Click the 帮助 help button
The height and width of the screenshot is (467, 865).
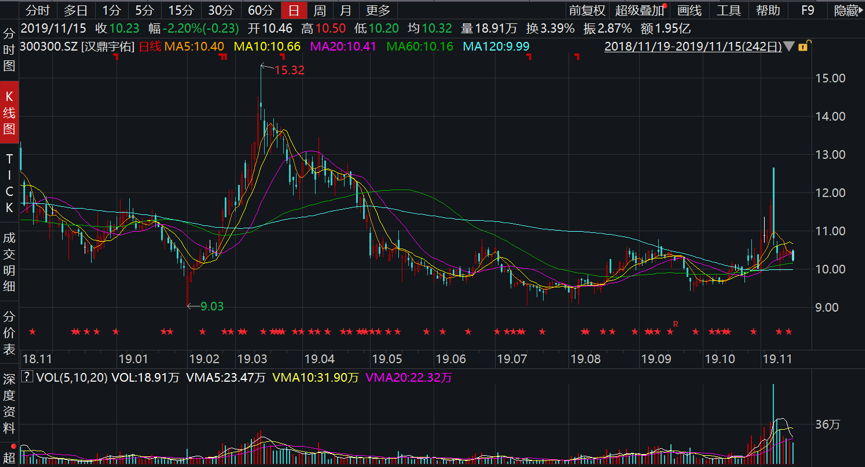pyautogui.click(x=768, y=10)
